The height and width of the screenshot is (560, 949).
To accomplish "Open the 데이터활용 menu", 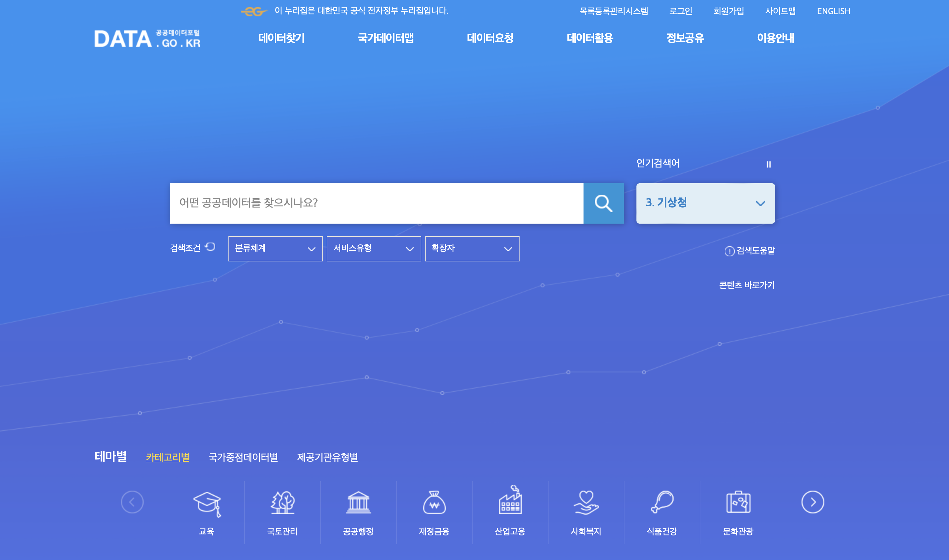I will [x=590, y=38].
